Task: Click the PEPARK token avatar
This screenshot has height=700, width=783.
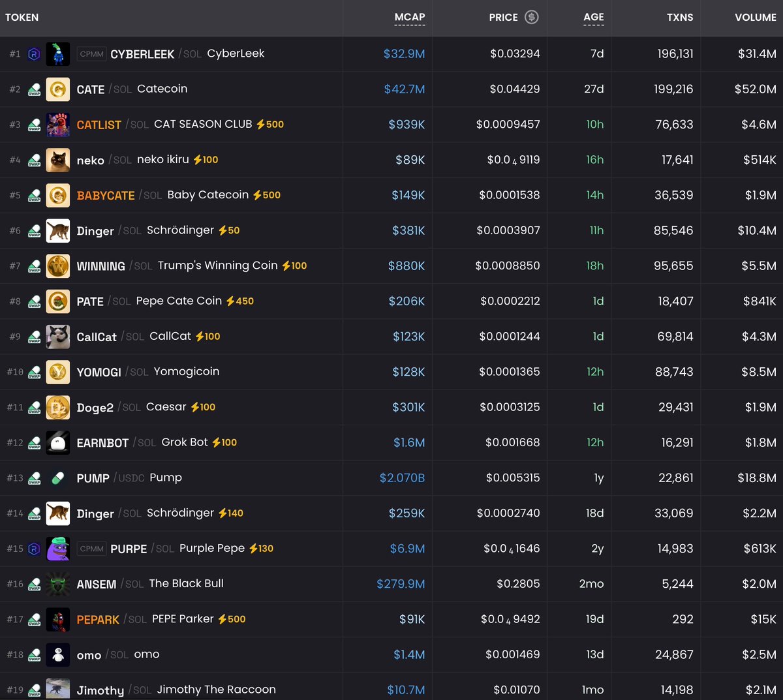Action: pyautogui.click(x=58, y=618)
